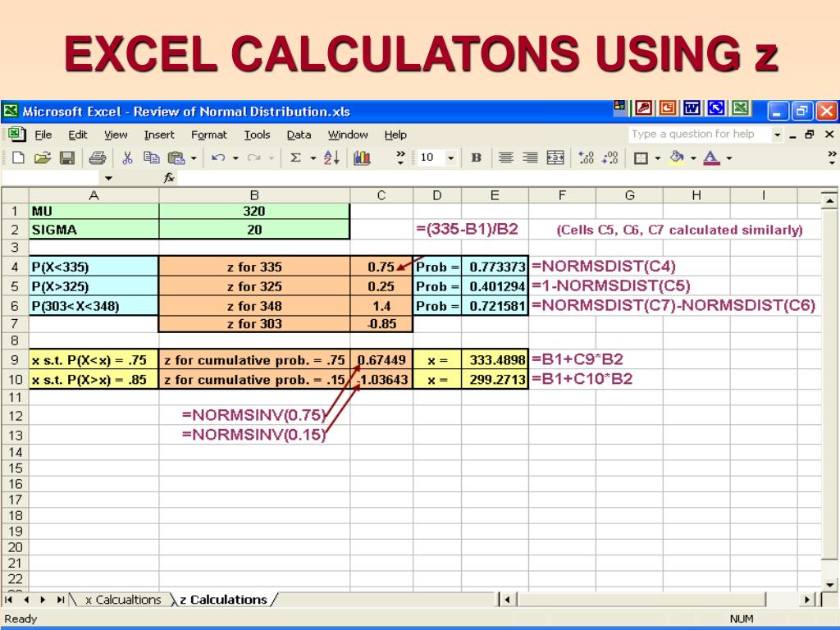Screen dimensions: 840x630
Task: Open the View menu
Action: [116, 135]
